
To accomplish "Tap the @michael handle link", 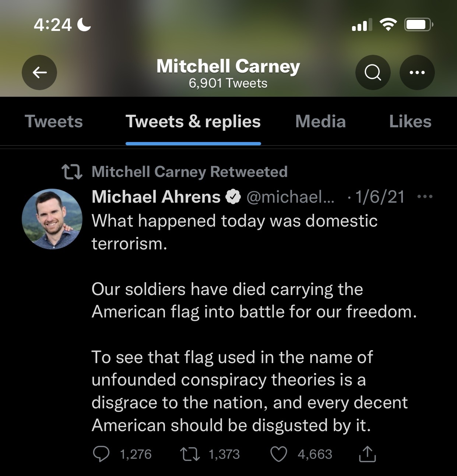I will [290, 197].
